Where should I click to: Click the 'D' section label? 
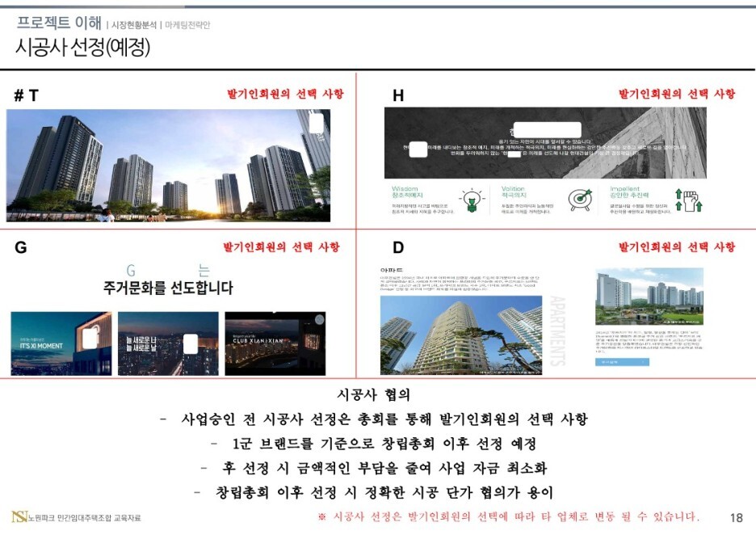coord(398,247)
